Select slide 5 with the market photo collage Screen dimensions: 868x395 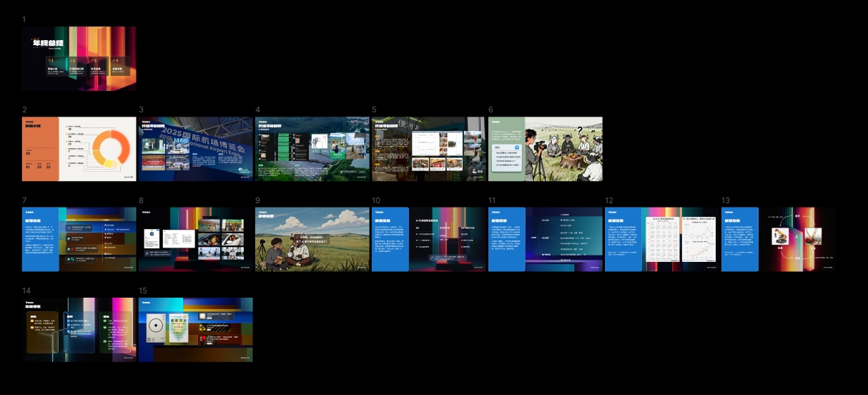tap(428, 149)
